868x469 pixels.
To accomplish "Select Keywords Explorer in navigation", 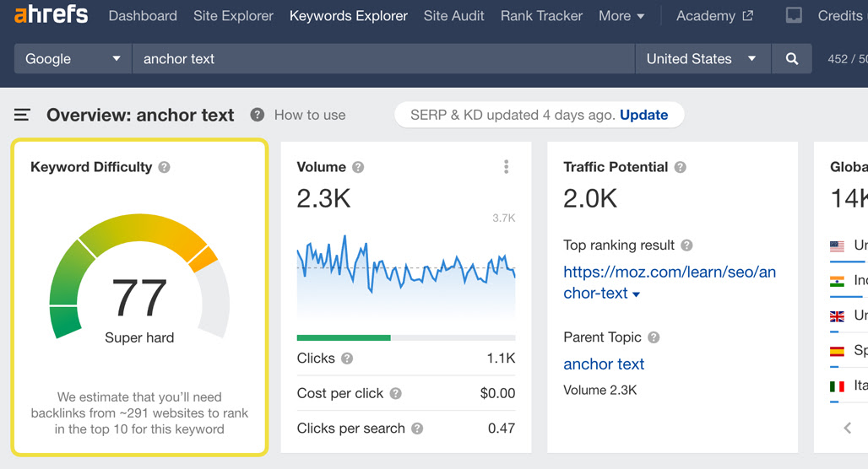I will [348, 16].
